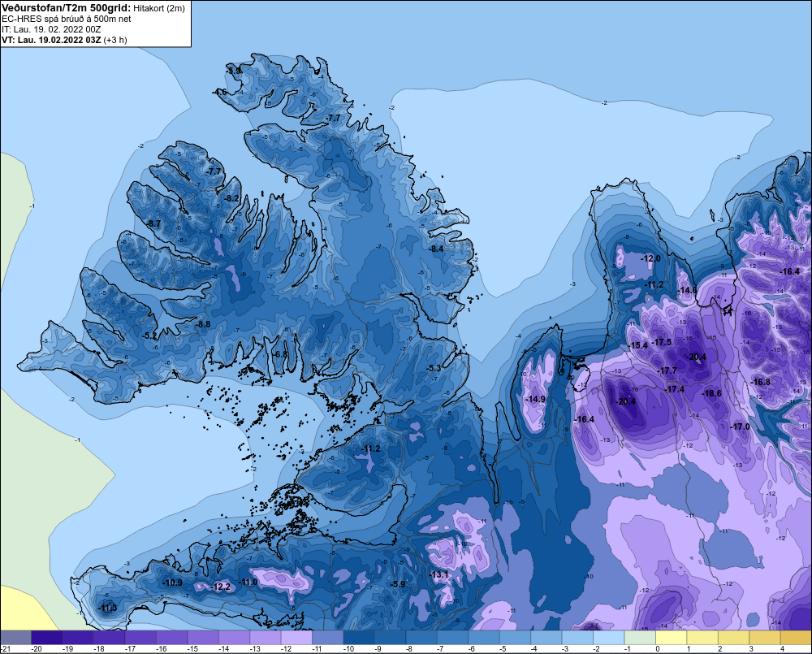Click legend swatch between 0 and 1
This screenshot has width=812, height=654.
tap(672, 637)
